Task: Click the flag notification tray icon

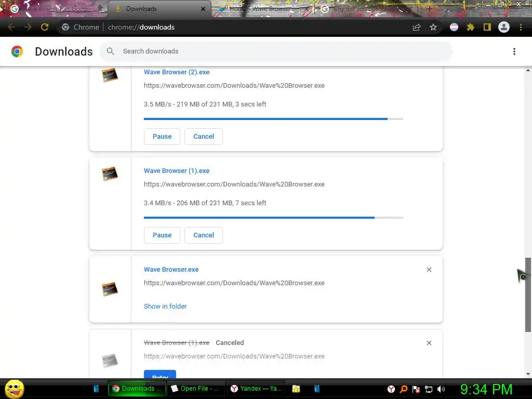Action: click(x=416, y=389)
